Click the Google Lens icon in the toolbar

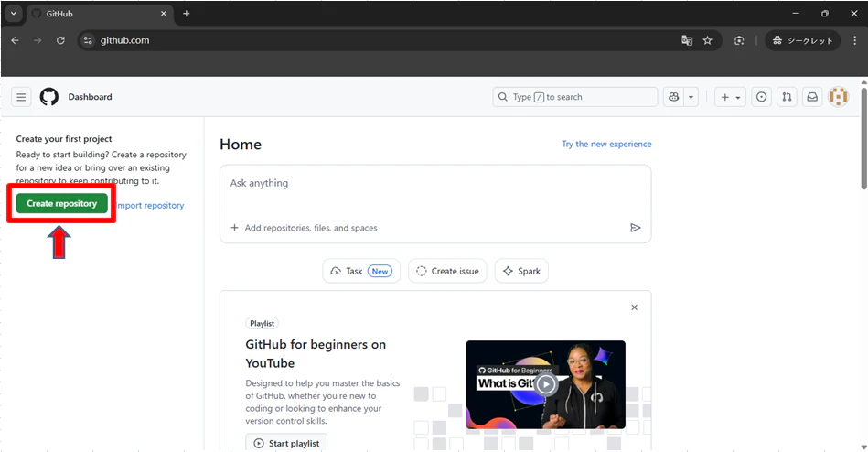[x=739, y=40]
